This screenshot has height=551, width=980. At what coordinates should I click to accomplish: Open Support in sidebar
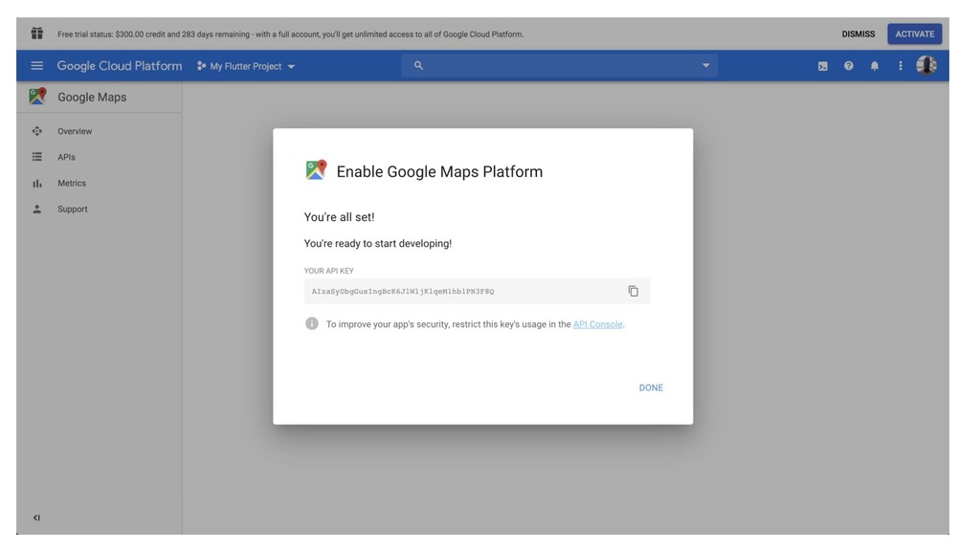click(x=73, y=209)
